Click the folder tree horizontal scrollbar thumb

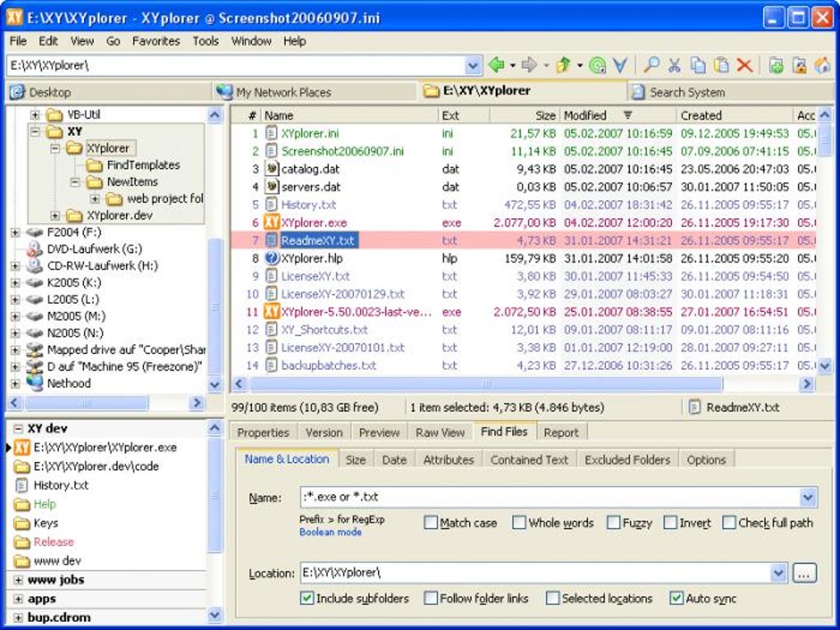click(x=86, y=403)
